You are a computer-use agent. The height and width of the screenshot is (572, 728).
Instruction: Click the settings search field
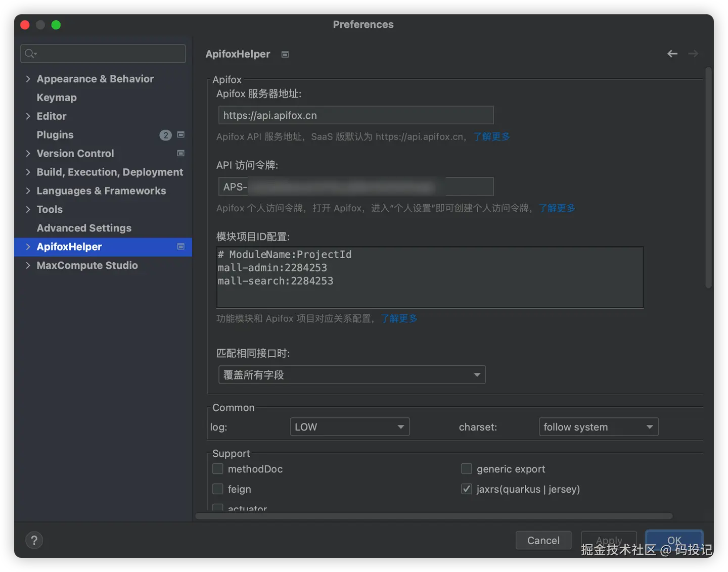coord(103,54)
